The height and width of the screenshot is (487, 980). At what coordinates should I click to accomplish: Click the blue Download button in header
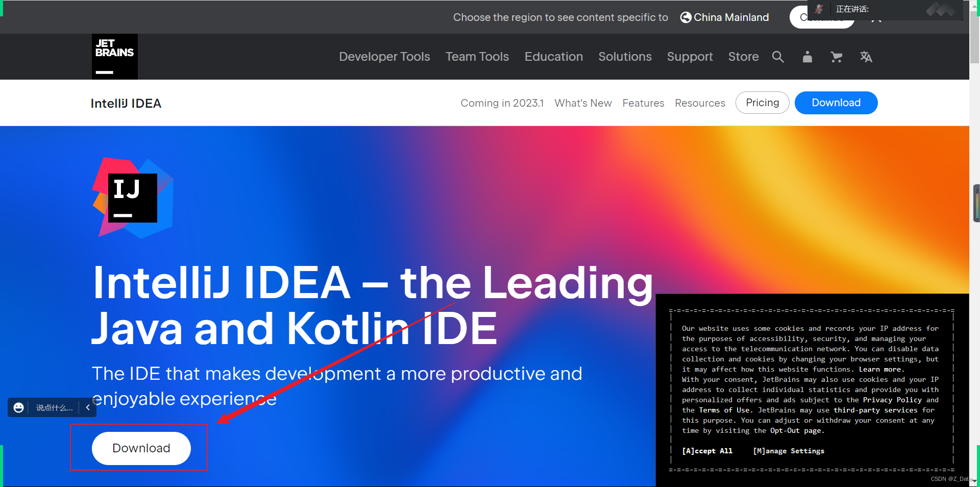coord(836,103)
